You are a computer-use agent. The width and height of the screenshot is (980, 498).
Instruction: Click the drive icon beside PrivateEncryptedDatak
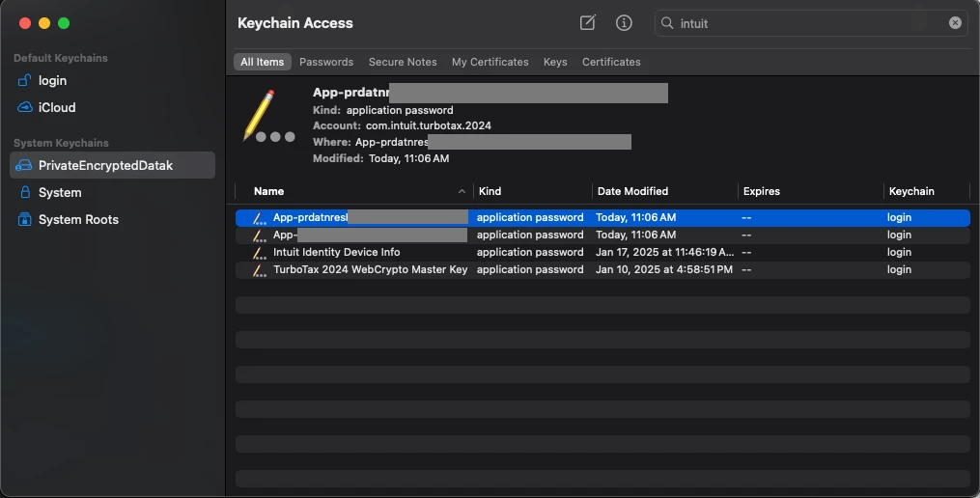(24, 165)
